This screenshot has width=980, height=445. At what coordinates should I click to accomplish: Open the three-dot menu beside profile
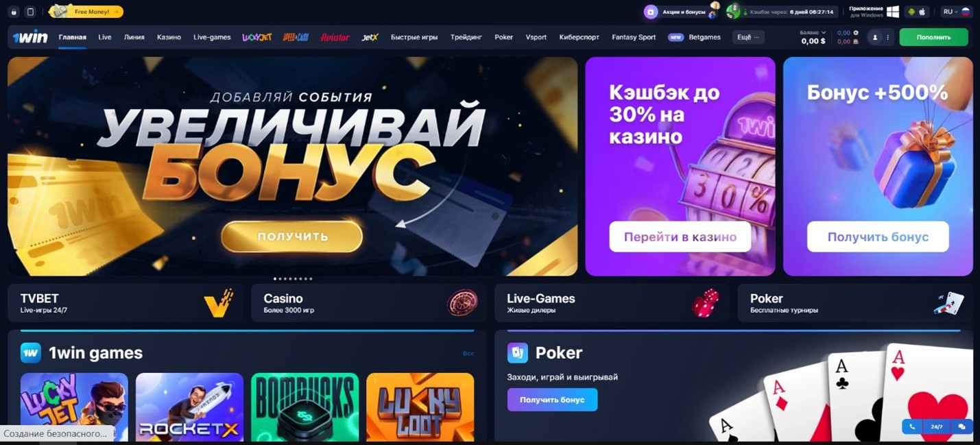[888, 38]
